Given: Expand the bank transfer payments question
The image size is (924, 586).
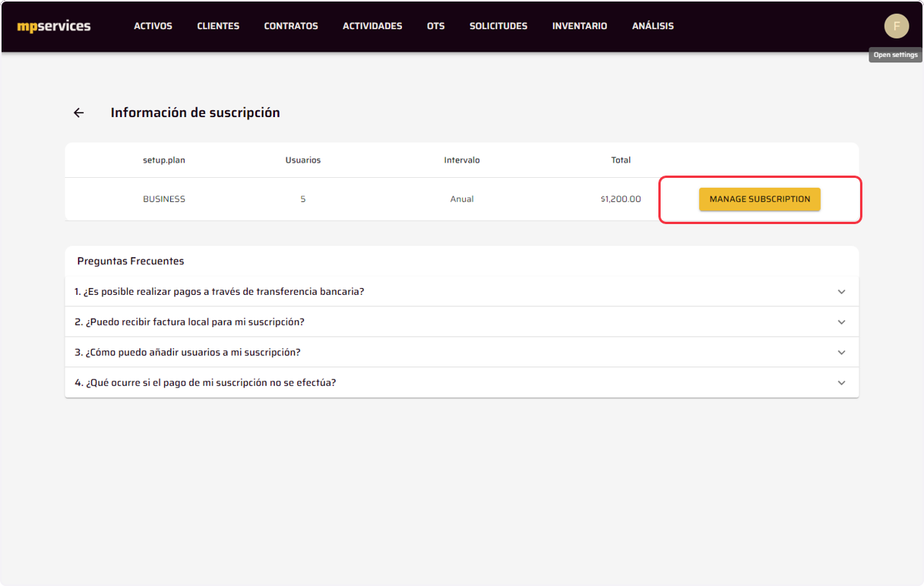Looking at the screenshot, I should coord(461,292).
